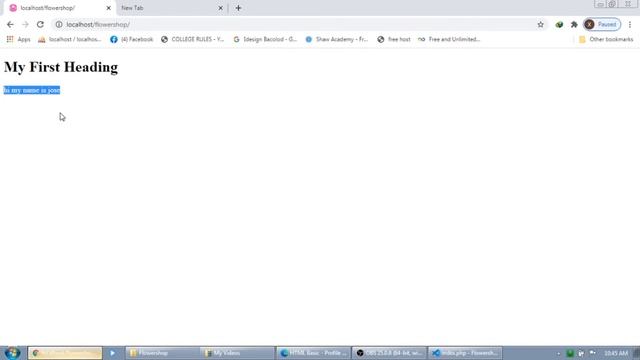The width and height of the screenshot is (640, 360).
Task: Open the Shaw Academy bookmark
Action: [337, 39]
